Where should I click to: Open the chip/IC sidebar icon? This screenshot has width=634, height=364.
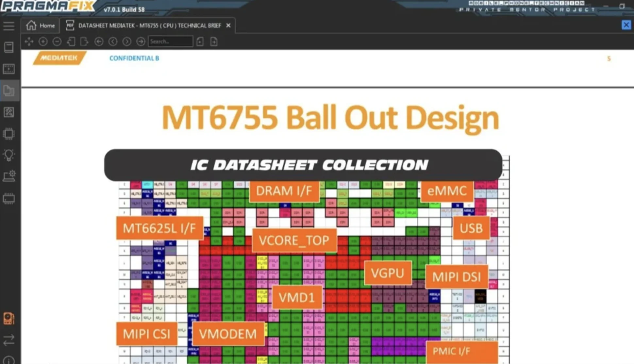[9, 134]
